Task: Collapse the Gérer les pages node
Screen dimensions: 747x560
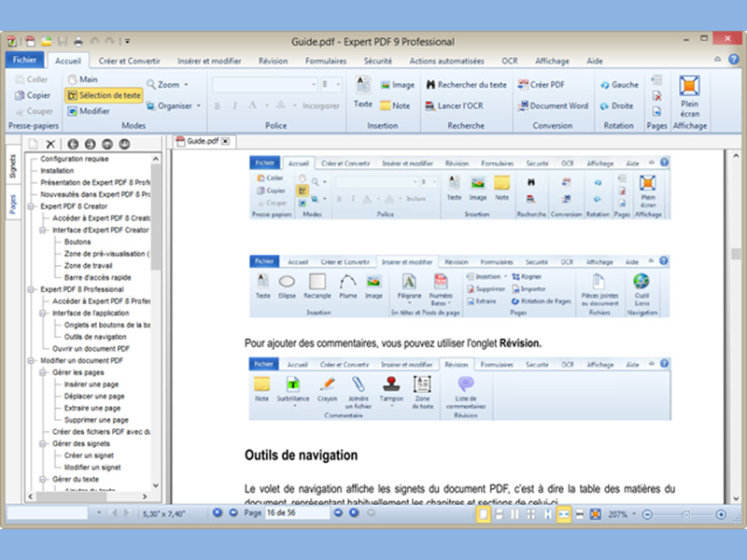Action: coord(43,372)
